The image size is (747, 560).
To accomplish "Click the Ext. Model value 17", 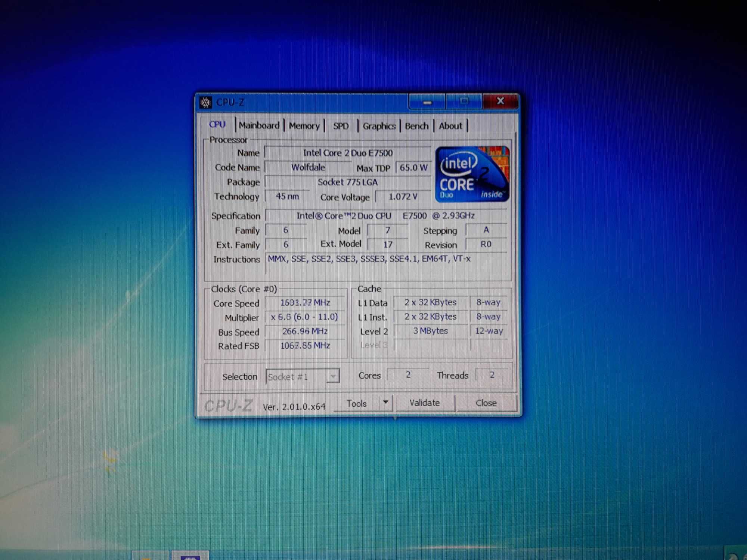I will pos(388,245).
